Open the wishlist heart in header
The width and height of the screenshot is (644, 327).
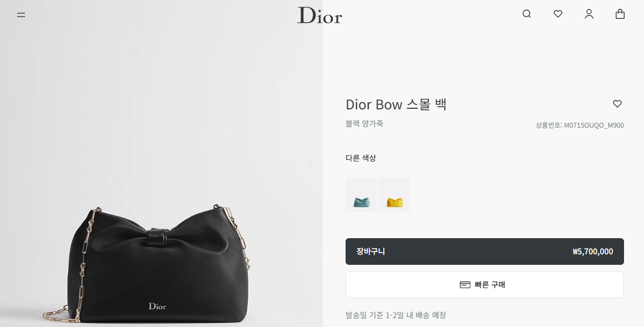558,14
